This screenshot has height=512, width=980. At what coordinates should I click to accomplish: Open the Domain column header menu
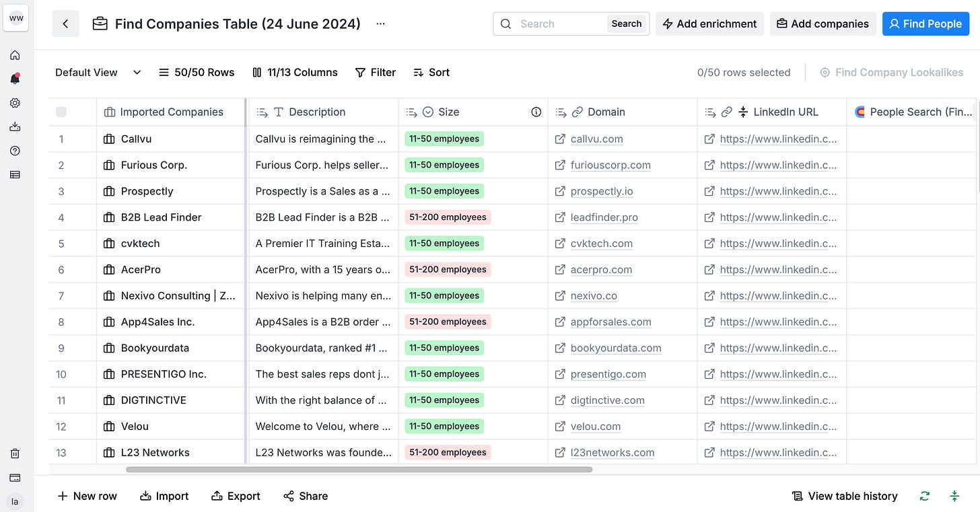[x=623, y=112]
